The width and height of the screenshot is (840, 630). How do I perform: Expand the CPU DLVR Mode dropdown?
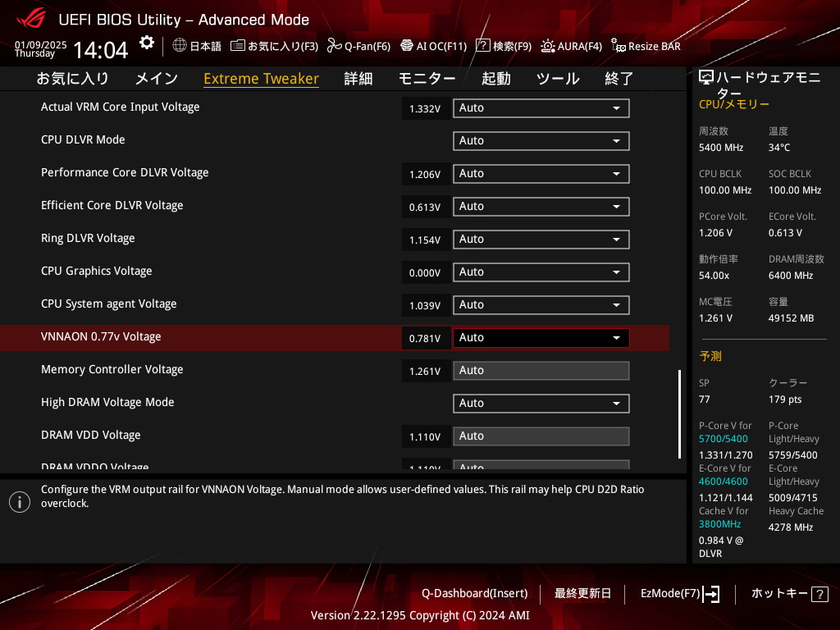[x=541, y=141]
